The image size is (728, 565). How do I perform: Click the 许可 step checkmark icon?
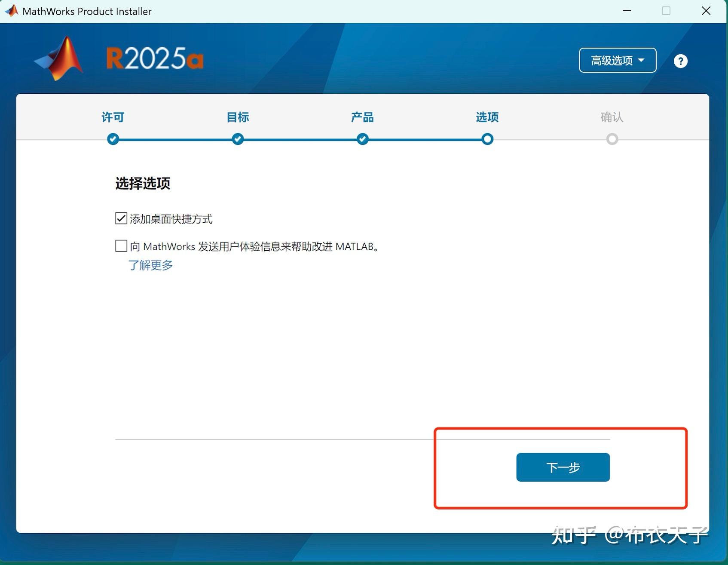pyautogui.click(x=113, y=139)
